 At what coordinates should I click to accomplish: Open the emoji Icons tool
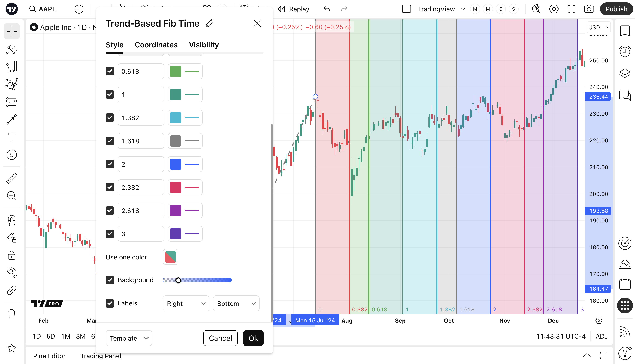coord(12,155)
